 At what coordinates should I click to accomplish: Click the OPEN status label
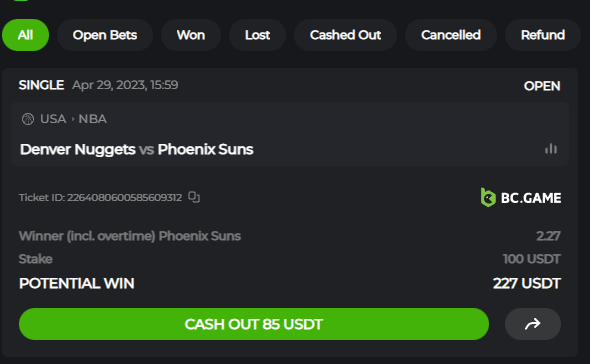[x=542, y=86]
